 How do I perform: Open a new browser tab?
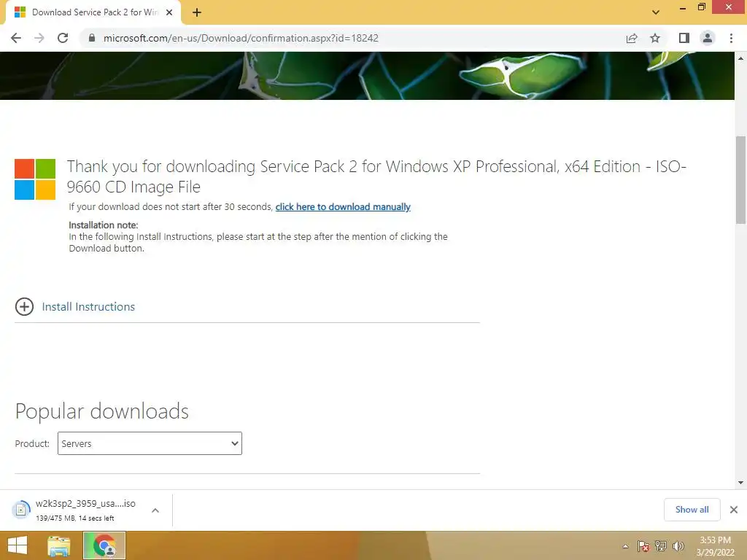pyautogui.click(x=197, y=12)
